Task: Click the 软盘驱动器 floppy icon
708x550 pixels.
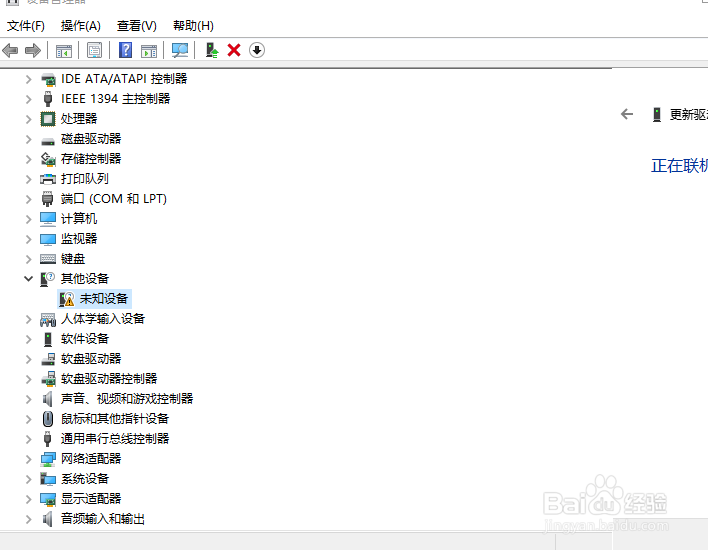Action: [48, 359]
